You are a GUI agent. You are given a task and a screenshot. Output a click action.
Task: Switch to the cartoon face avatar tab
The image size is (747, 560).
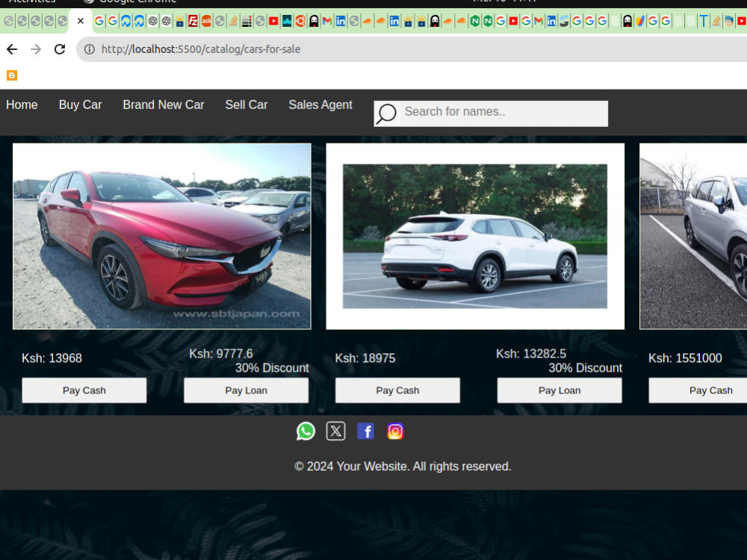pos(728,21)
